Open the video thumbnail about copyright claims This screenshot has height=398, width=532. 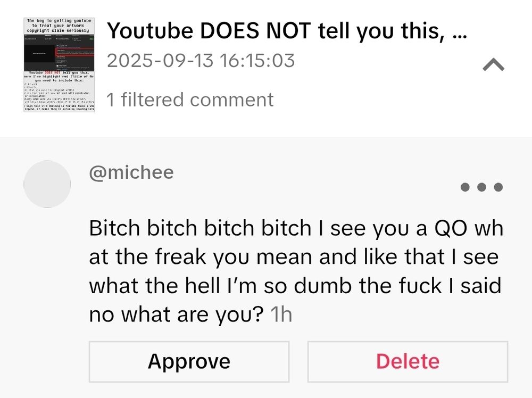[59, 64]
